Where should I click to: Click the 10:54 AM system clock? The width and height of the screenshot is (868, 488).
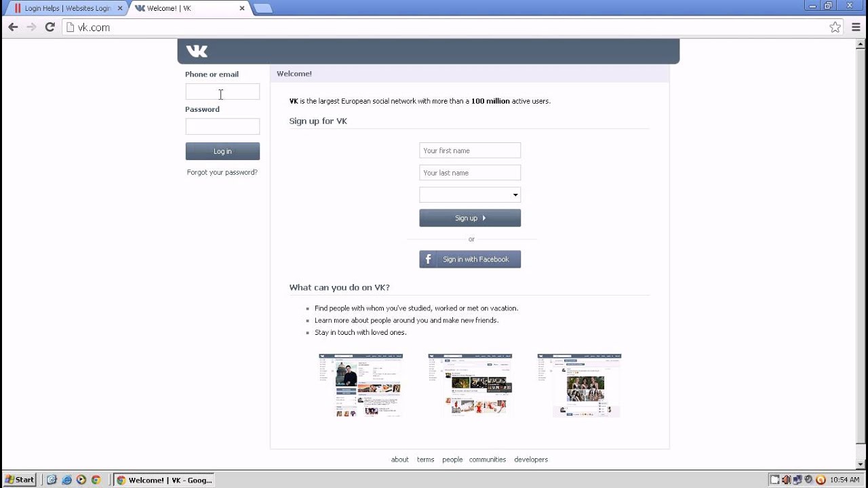tap(844, 480)
